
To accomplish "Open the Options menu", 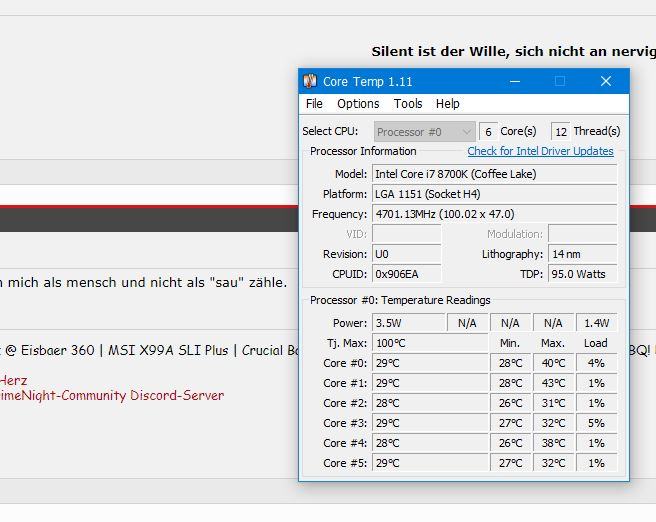I will [358, 104].
